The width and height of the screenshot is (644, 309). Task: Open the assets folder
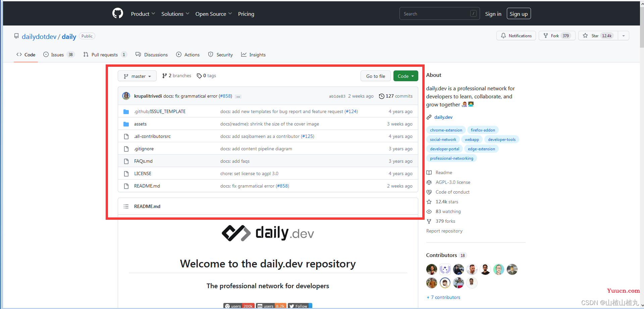pos(140,124)
